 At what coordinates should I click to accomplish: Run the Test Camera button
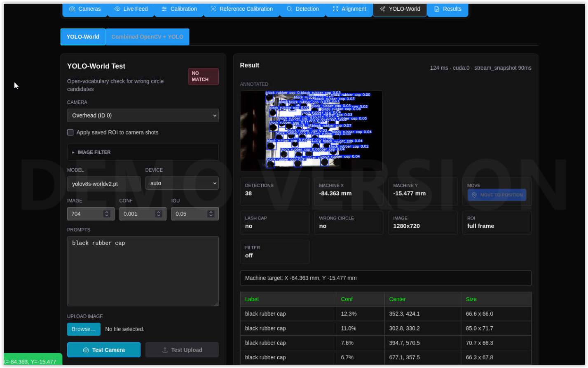tap(104, 350)
